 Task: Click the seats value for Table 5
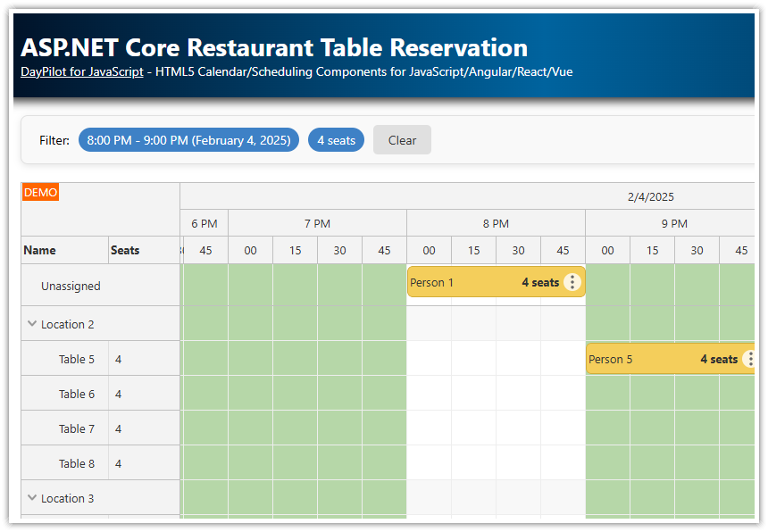click(118, 359)
